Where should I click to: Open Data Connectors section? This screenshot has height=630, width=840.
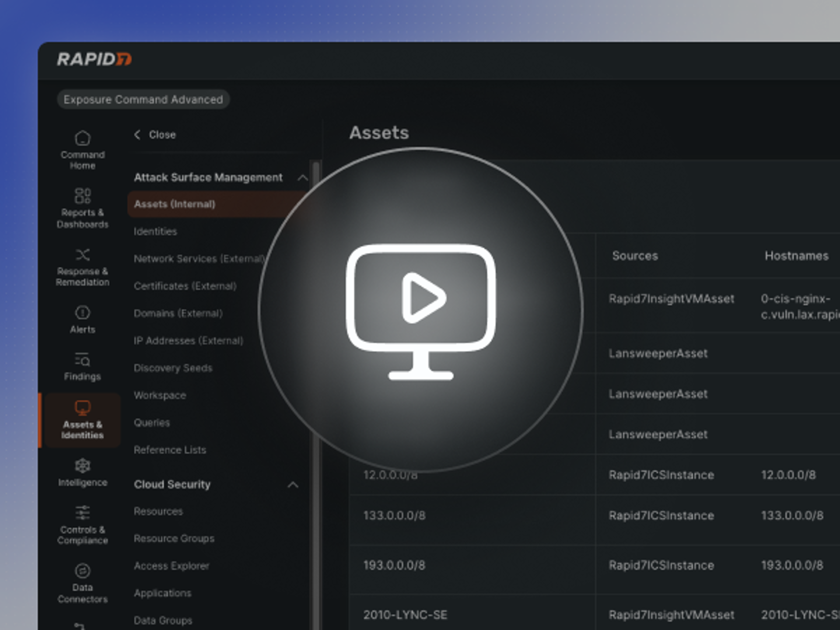(82, 583)
